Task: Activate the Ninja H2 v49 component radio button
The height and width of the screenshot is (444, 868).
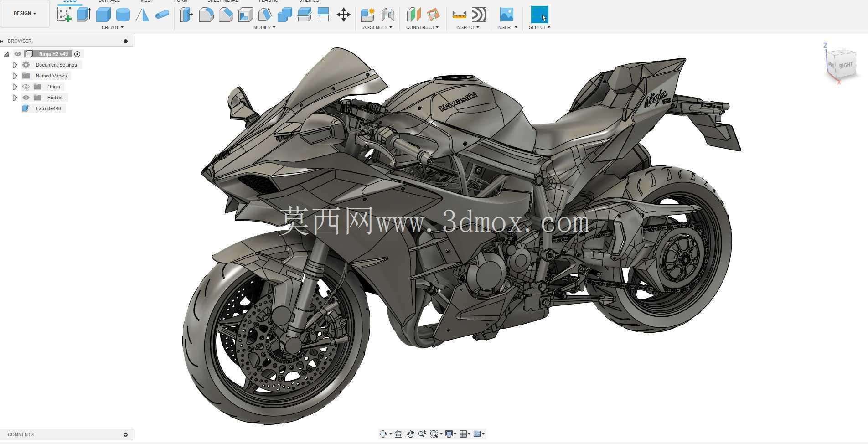Action: (77, 54)
